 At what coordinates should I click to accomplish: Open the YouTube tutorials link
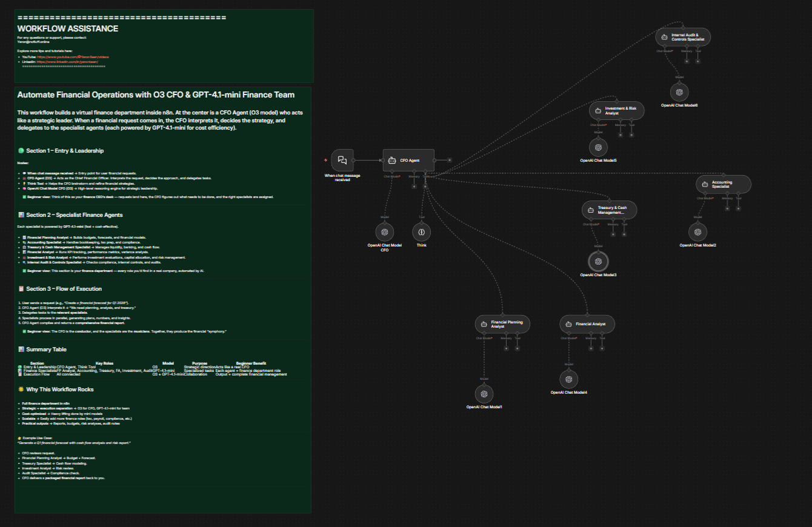pyautogui.click(x=72, y=56)
